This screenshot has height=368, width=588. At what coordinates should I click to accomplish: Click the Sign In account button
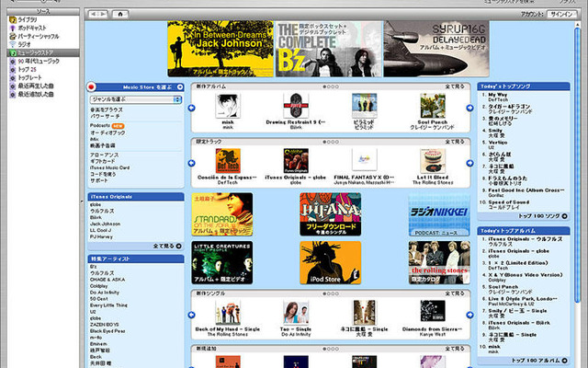click(x=561, y=15)
